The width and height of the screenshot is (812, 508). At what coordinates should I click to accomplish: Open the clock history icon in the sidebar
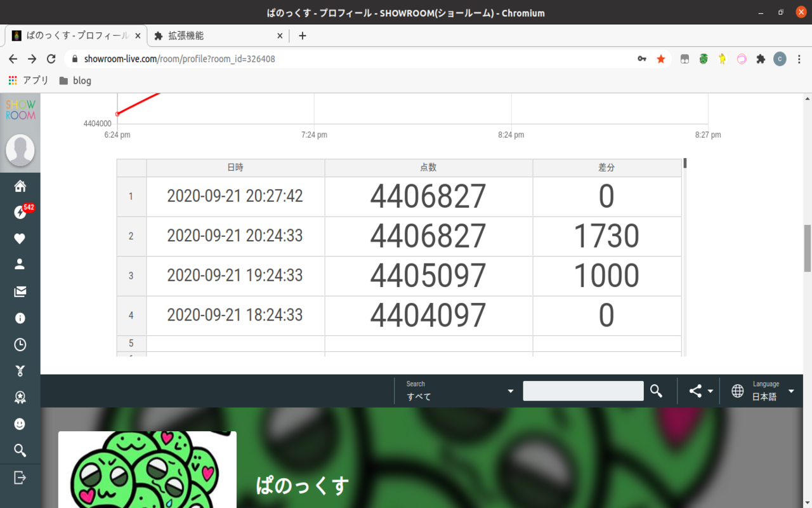pos(20,345)
